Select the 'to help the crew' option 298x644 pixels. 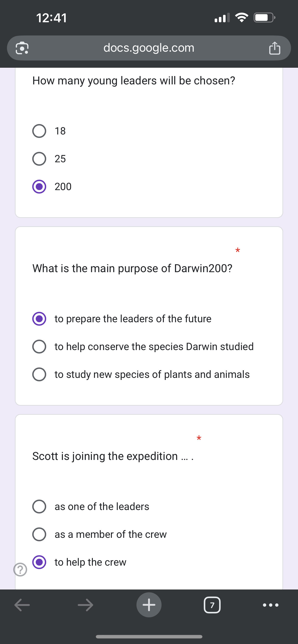pyautogui.click(x=39, y=562)
